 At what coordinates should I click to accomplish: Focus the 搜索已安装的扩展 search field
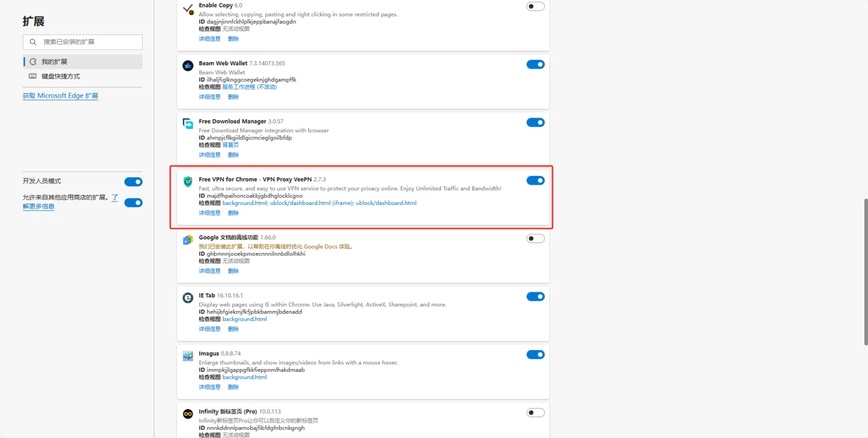pos(82,42)
